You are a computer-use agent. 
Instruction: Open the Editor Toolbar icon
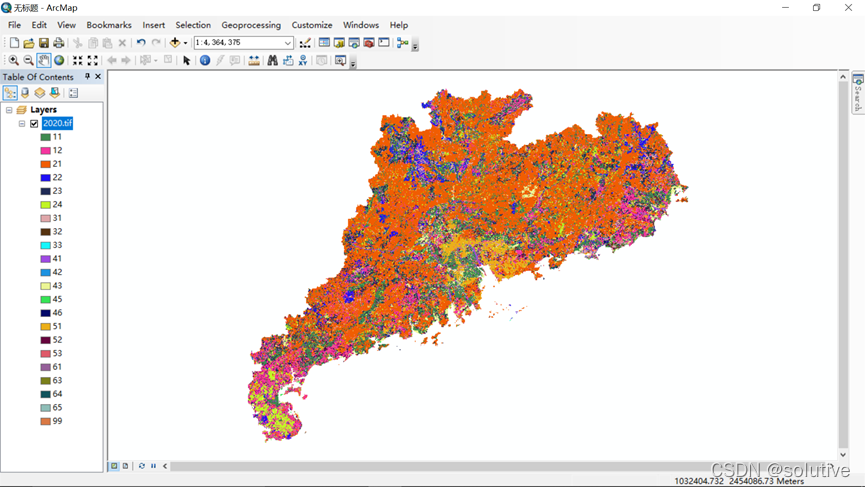[305, 43]
